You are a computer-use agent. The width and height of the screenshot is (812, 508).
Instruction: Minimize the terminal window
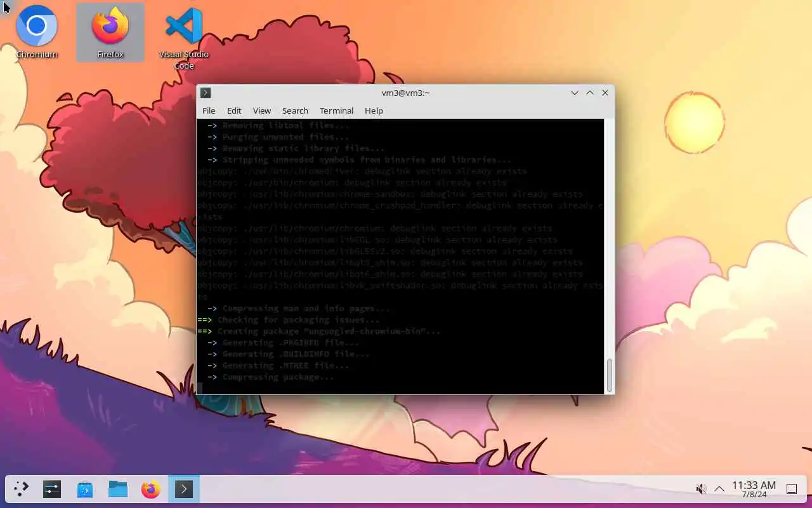click(x=575, y=93)
